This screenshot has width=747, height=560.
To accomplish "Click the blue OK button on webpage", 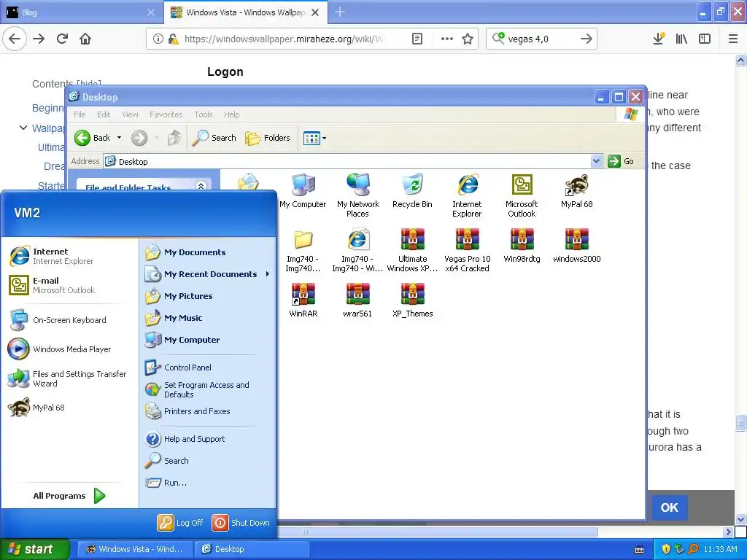I will 670,507.
